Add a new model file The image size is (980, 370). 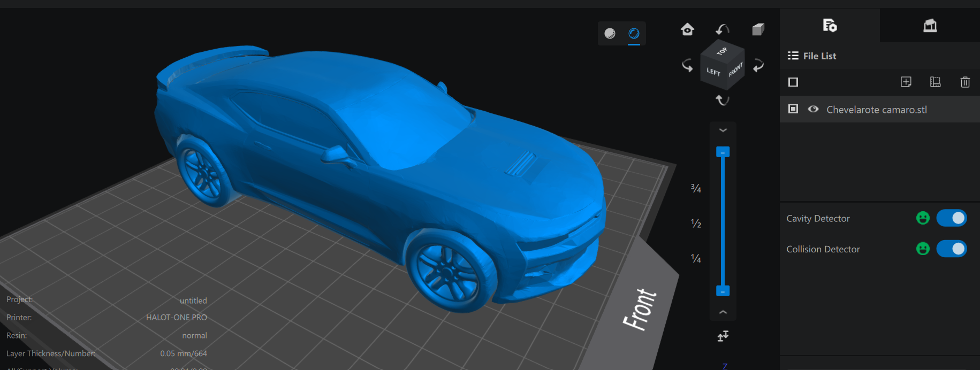coord(906,82)
